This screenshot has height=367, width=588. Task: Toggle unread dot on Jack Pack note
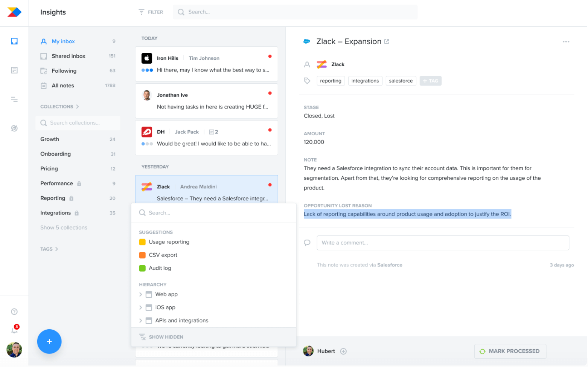[x=270, y=130]
